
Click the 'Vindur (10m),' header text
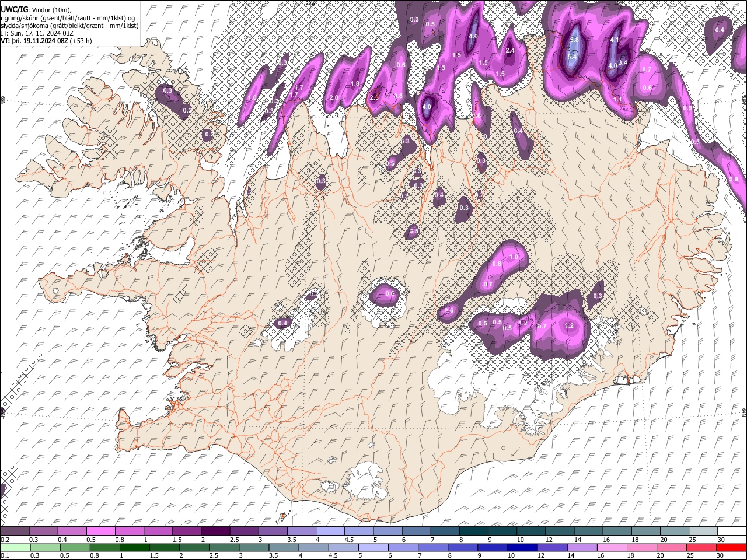(x=51, y=9)
